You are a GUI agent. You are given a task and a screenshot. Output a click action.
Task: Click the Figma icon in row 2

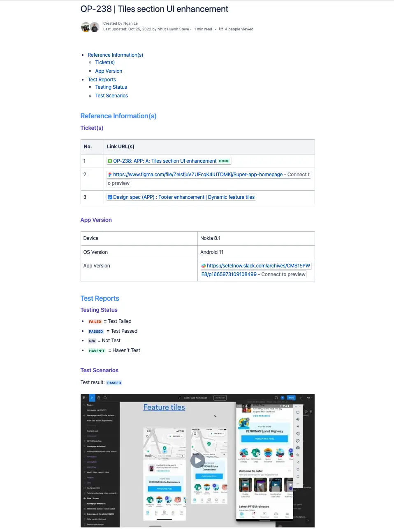(x=110, y=175)
